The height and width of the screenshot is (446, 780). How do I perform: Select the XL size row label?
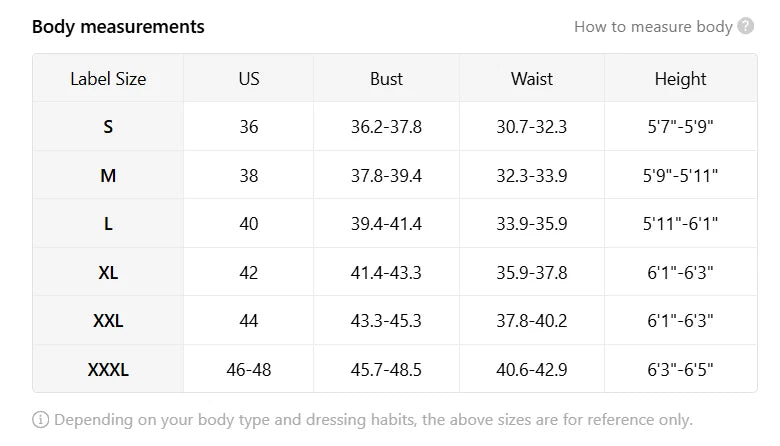click(108, 272)
